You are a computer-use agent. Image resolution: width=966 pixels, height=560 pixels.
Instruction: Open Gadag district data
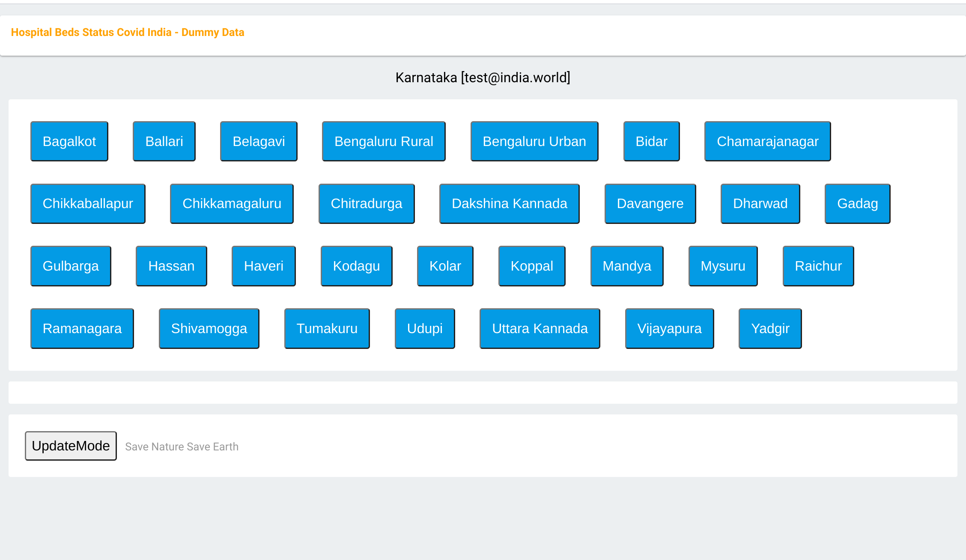click(857, 204)
